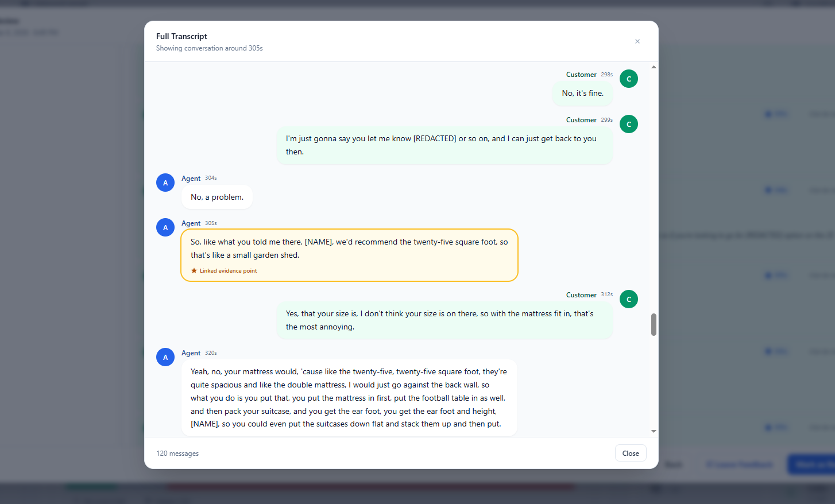
Task: Click the "120 messages" count label
Action: 177,453
